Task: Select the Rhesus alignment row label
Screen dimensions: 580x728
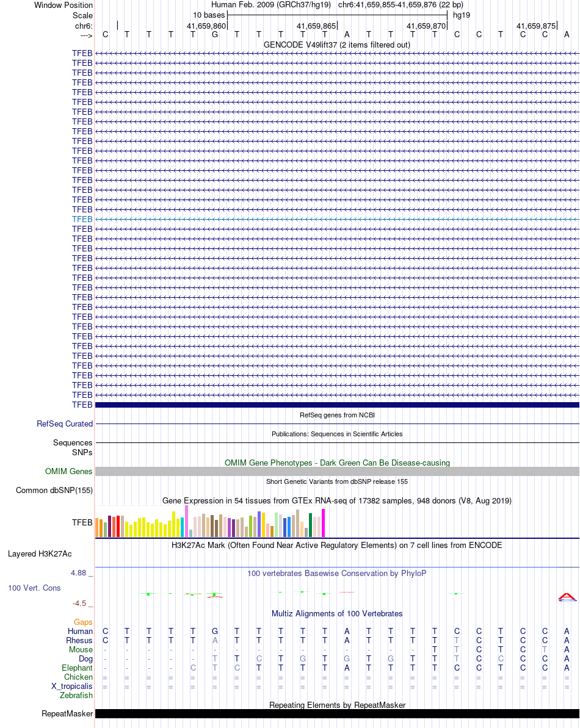Action: coord(79,640)
